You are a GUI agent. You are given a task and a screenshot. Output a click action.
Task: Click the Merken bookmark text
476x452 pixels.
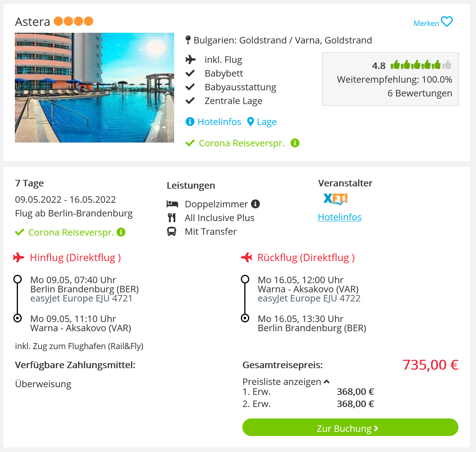click(426, 23)
